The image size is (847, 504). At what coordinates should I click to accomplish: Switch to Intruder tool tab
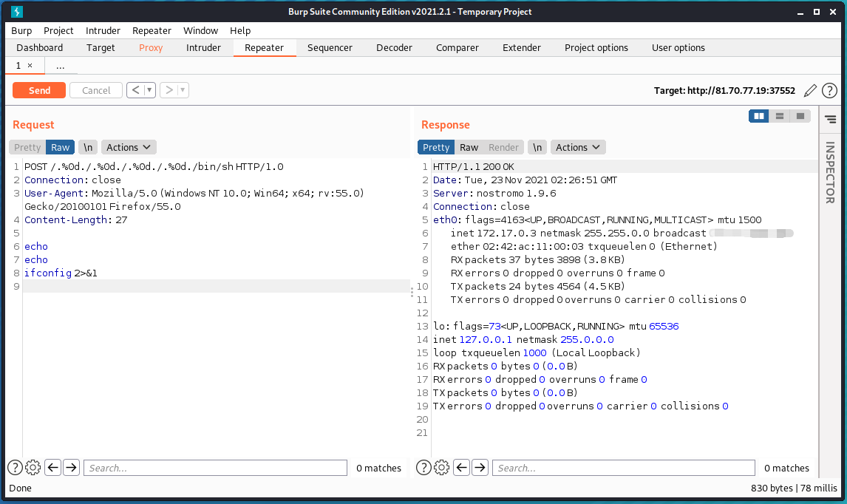click(204, 47)
